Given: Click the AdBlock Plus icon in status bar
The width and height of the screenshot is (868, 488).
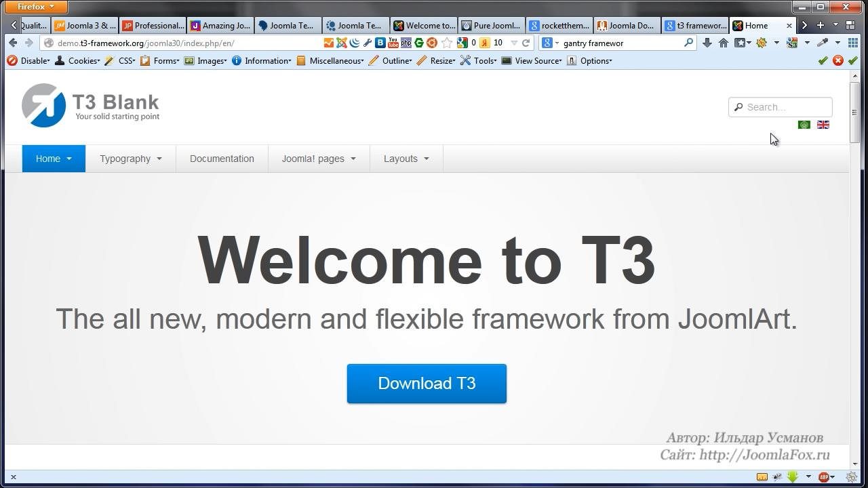Looking at the screenshot, I should (825, 477).
